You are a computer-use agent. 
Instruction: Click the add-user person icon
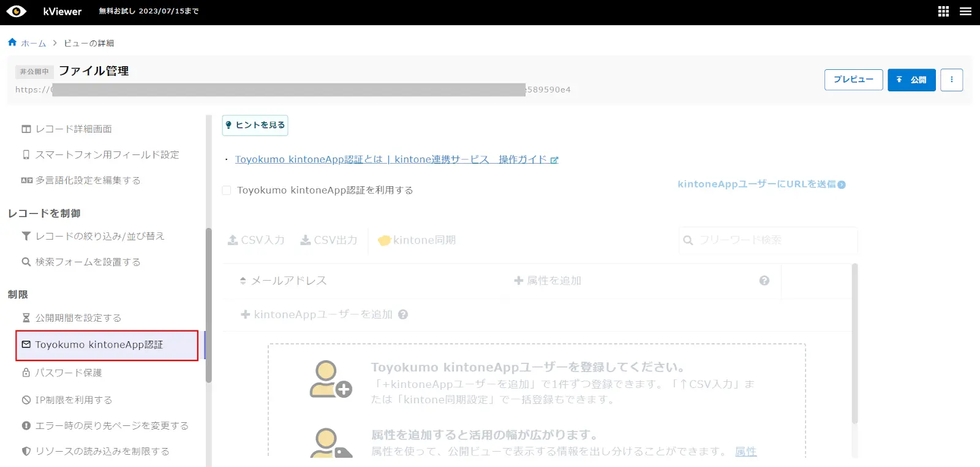coord(330,379)
